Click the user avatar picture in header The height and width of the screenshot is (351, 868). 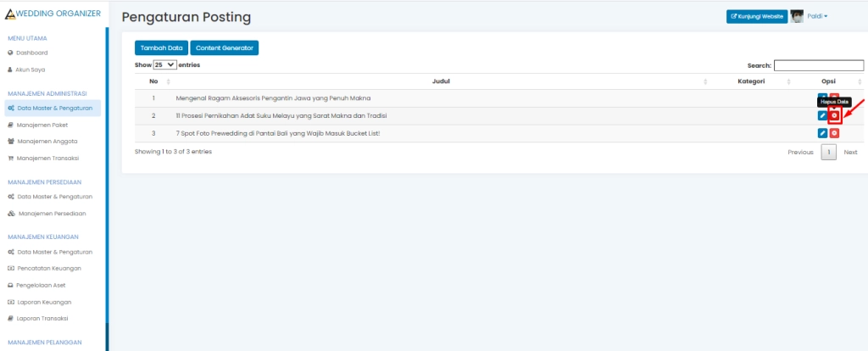click(797, 16)
